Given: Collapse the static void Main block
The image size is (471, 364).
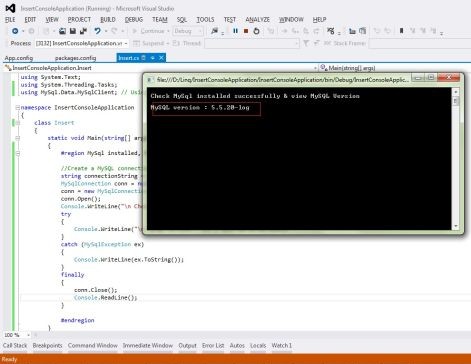Looking at the screenshot, I should 17,138.
